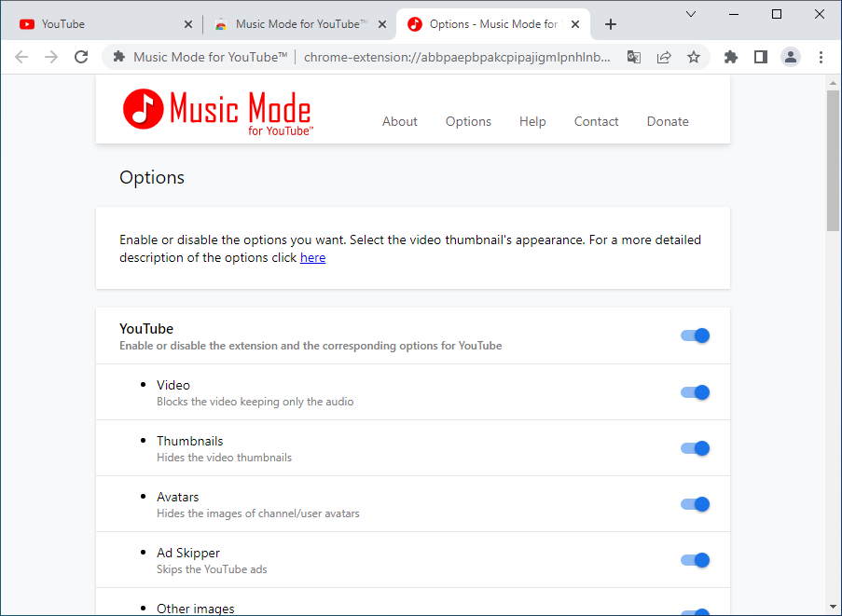Click the 'YouTube' section title
The image size is (842, 616).
[x=146, y=328]
